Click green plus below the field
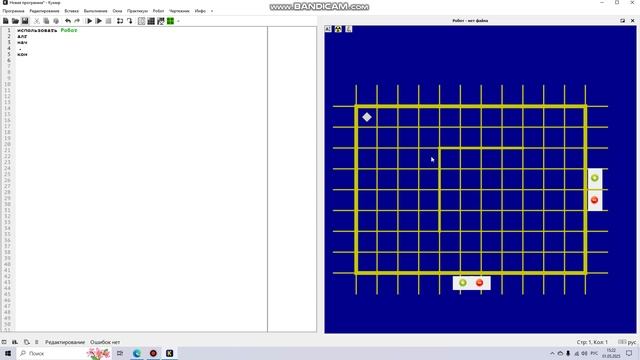Image resolution: width=640 pixels, height=360 pixels. (463, 282)
